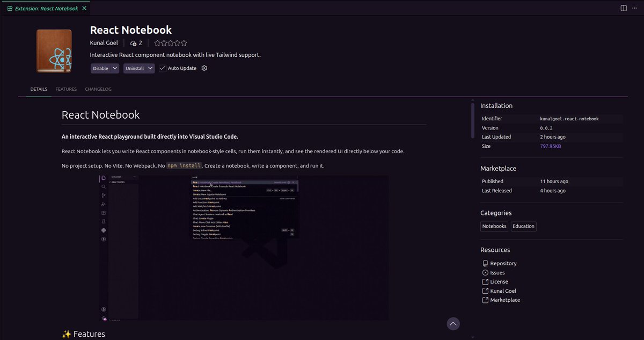The width and height of the screenshot is (644, 340).
Task: Uninstall the React Notebook extension
Action: coord(135,68)
